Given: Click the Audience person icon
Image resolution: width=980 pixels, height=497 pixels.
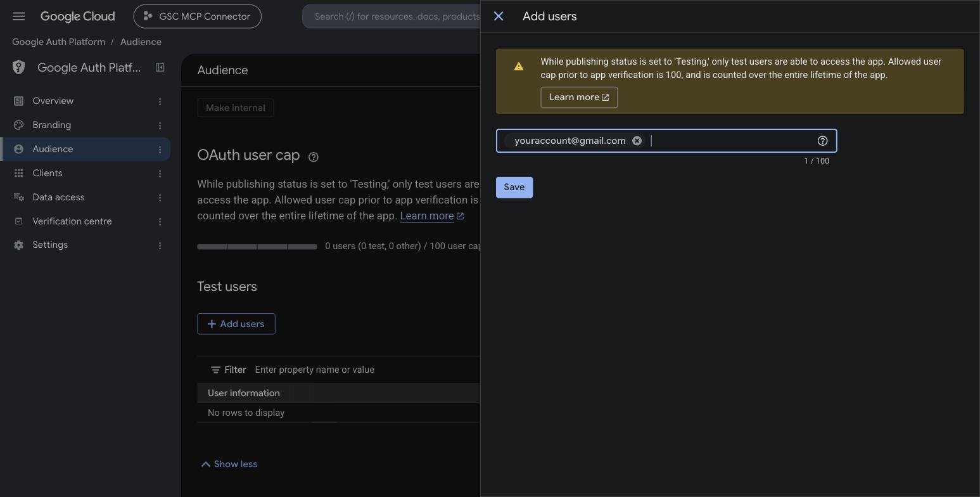Looking at the screenshot, I should [x=18, y=149].
